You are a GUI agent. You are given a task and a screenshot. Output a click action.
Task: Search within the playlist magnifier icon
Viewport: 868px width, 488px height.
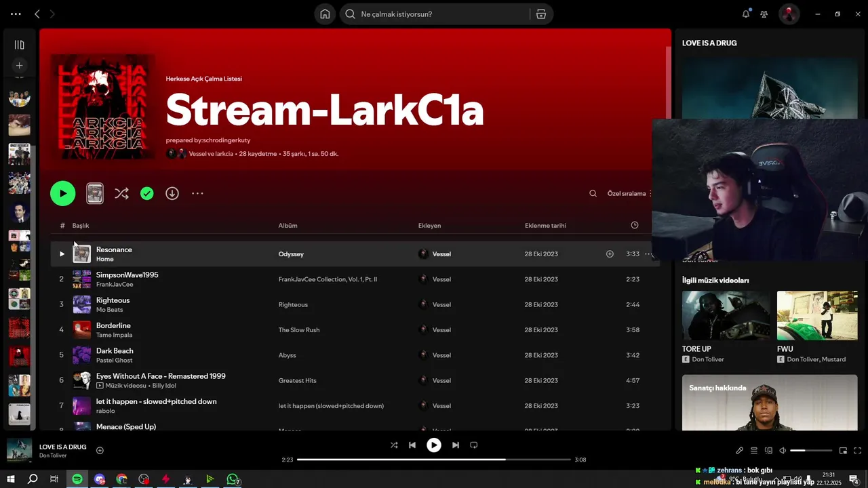[x=593, y=193]
